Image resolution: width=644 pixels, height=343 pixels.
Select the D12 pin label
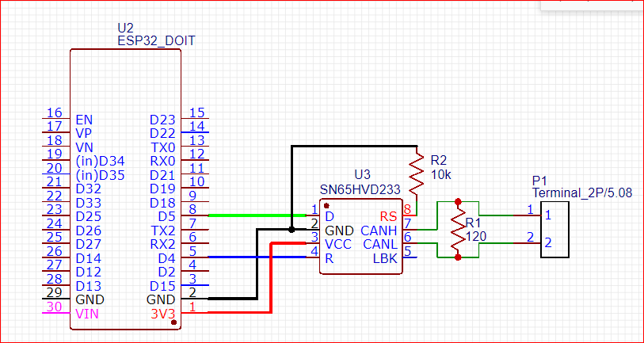[x=87, y=272]
